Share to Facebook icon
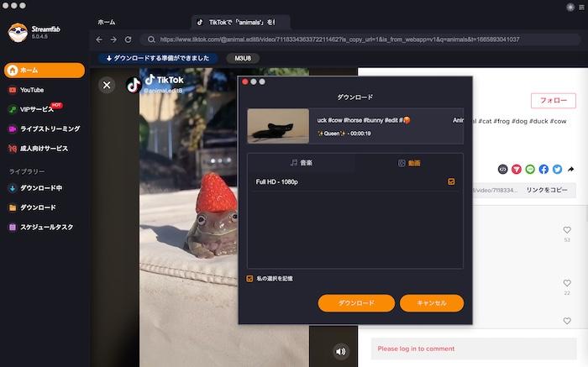Screen dimensions: 588x367 (x=543, y=170)
